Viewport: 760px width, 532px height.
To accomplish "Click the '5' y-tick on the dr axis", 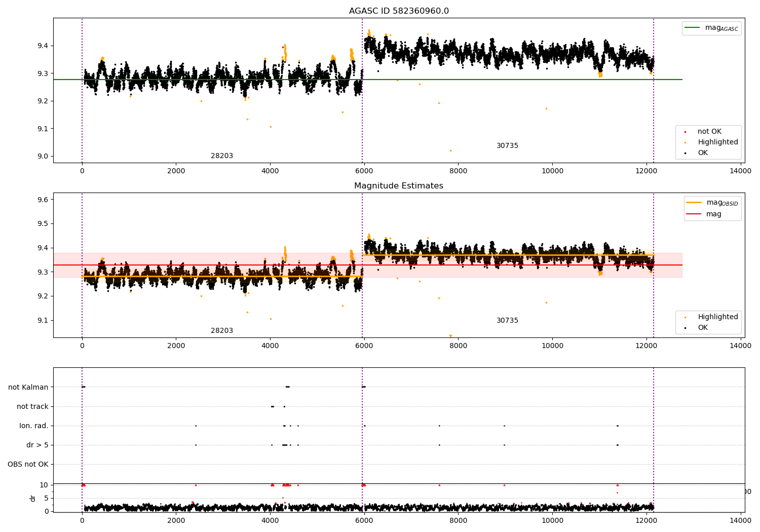I will [x=47, y=498].
